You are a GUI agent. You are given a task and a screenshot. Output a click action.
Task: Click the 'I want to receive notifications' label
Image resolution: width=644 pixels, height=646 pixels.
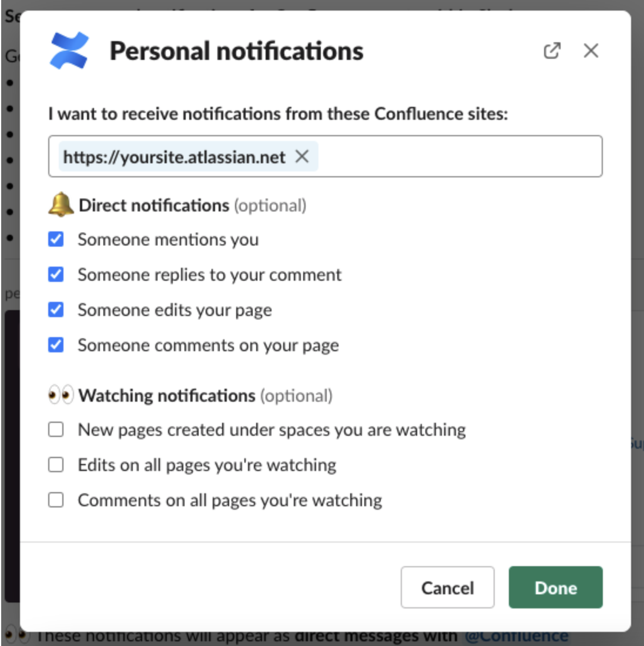pyautogui.click(x=278, y=114)
